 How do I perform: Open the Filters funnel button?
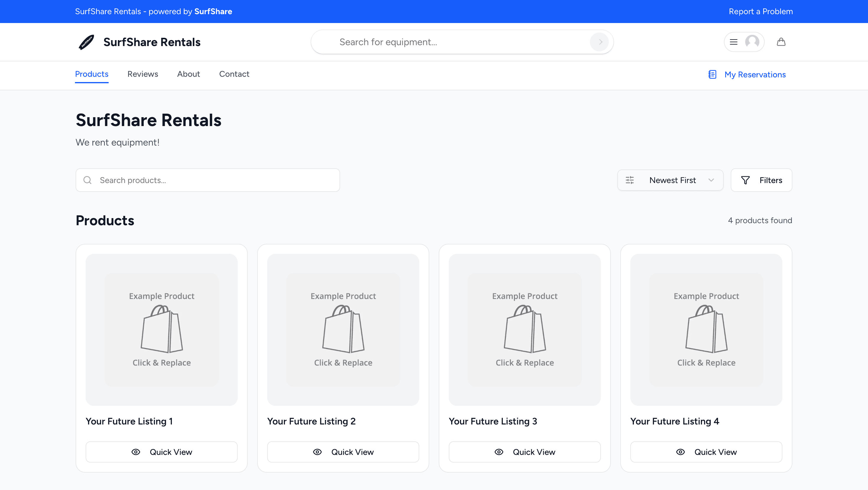pos(761,180)
